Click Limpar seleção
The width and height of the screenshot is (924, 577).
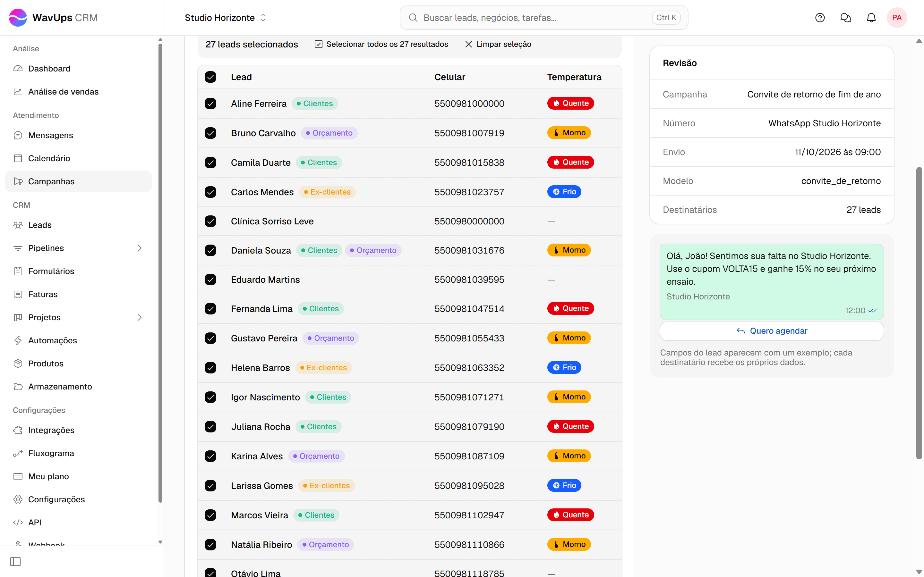[498, 44]
